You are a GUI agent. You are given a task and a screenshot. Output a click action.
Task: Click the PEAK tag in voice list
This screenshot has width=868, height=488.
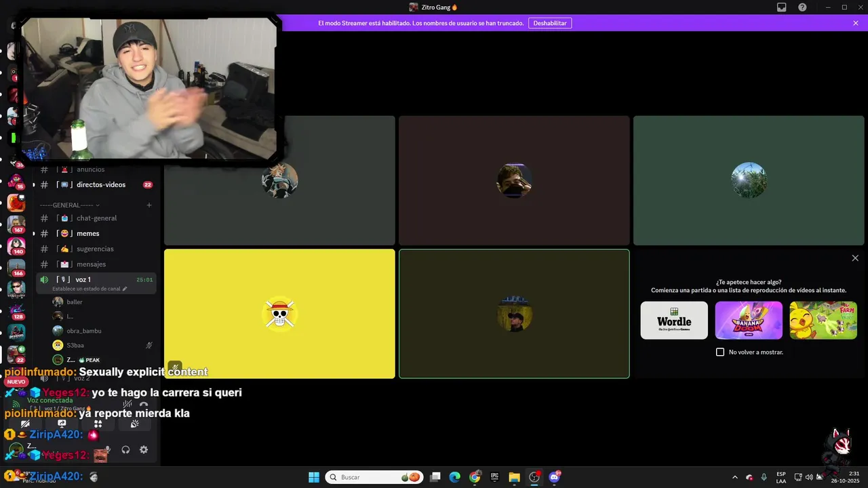[x=90, y=360]
